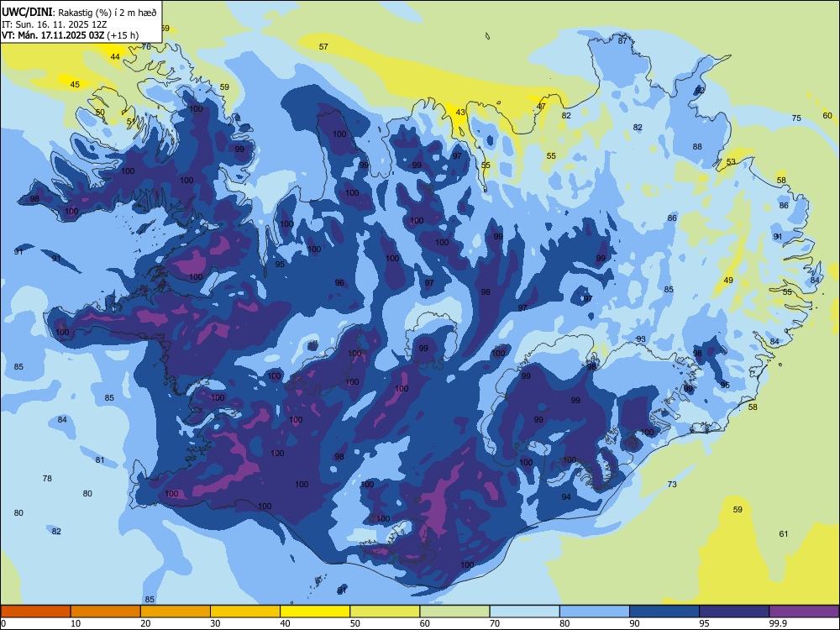This screenshot has width=840, height=630.
Task: Click the '96' value in north-central Iceland
Action: click(x=339, y=282)
